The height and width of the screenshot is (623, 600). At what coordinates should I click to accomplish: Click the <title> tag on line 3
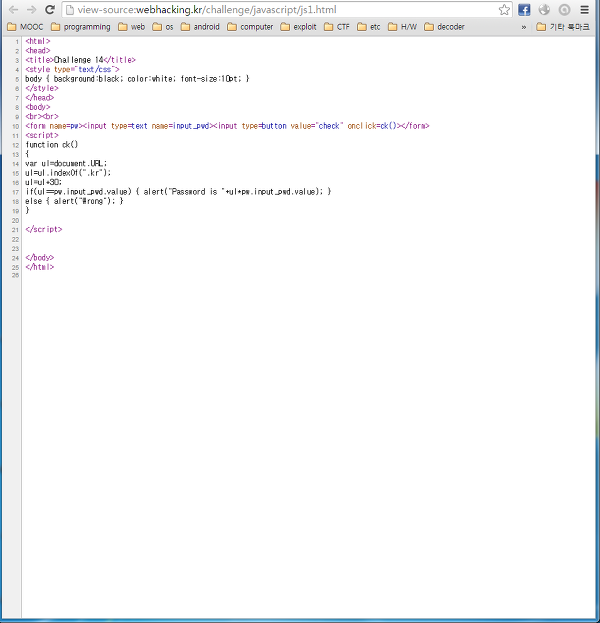click(39, 60)
